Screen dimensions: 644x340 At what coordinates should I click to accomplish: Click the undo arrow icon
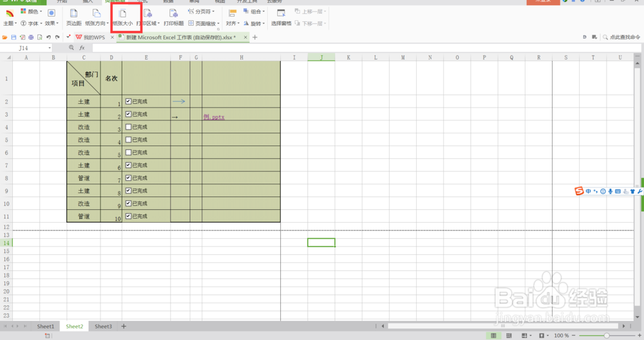[x=48, y=37]
